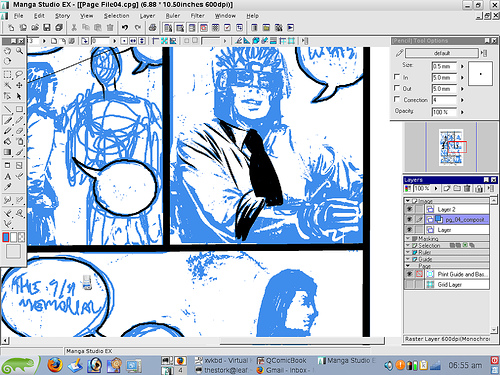Select the Pen tool in toolbox
Viewport: 500px width, 375px height.
pos(7,120)
